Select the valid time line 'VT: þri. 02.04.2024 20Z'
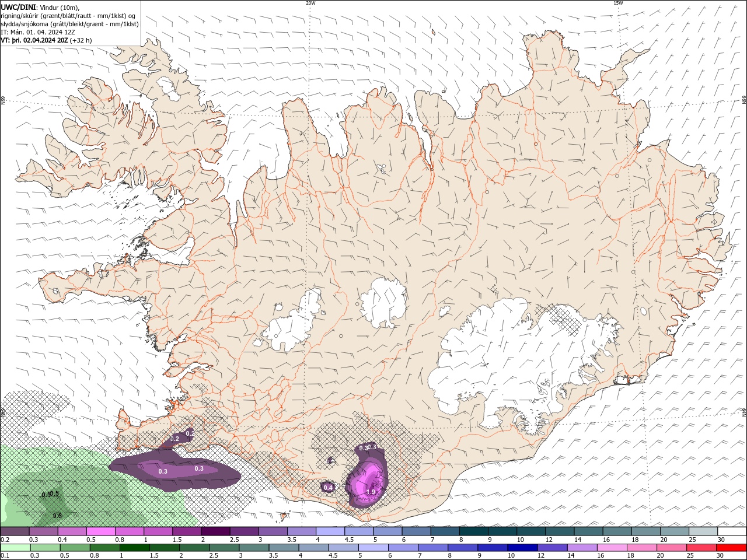 pyautogui.click(x=34, y=40)
